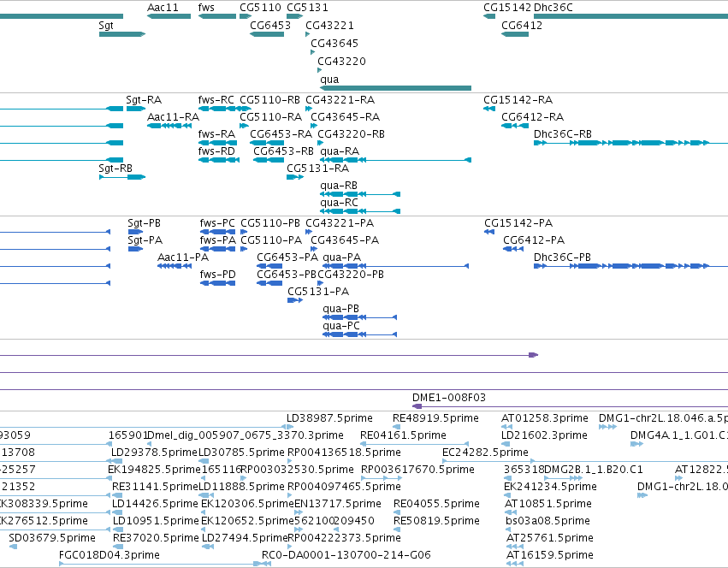Click protein CG5131-PA label

(x=318, y=293)
